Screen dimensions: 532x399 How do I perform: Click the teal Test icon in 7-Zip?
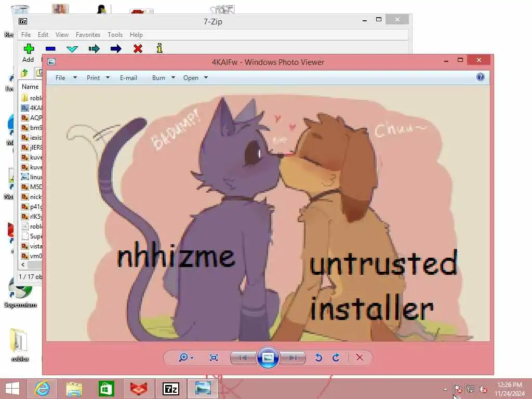point(72,49)
